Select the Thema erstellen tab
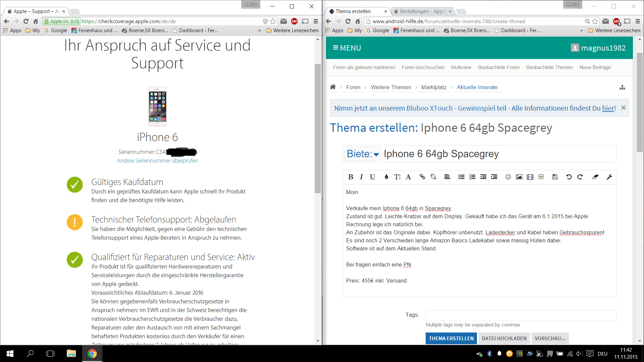 357,11
